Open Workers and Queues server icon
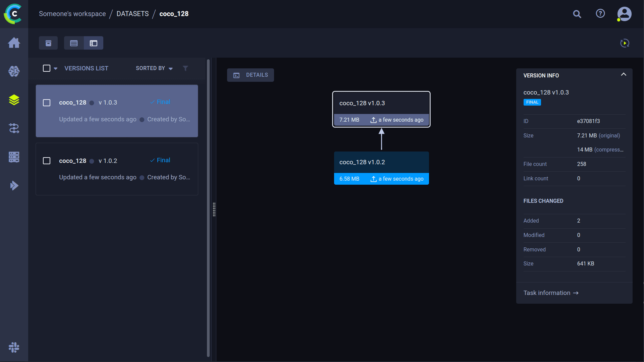This screenshot has width=644, height=362. [x=14, y=157]
